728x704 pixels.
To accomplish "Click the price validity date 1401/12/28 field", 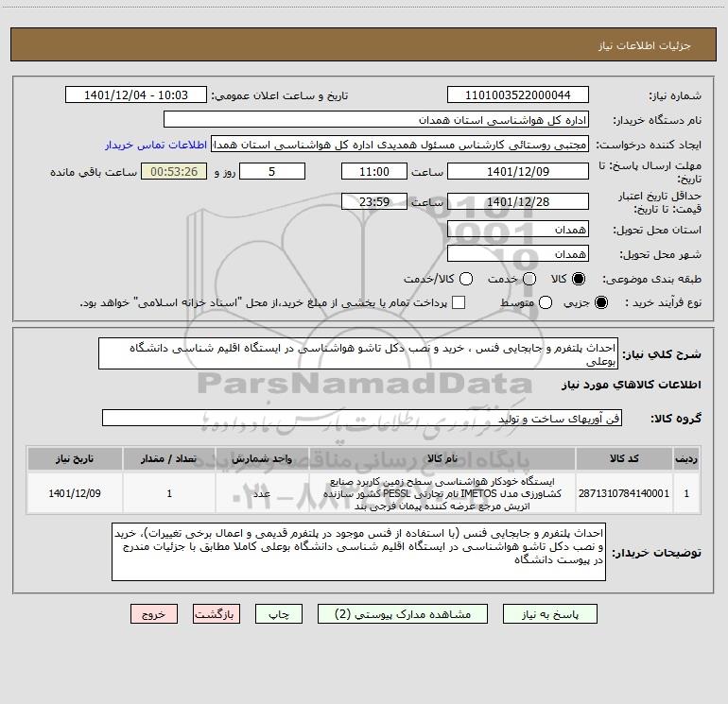I will (x=518, y=201).
